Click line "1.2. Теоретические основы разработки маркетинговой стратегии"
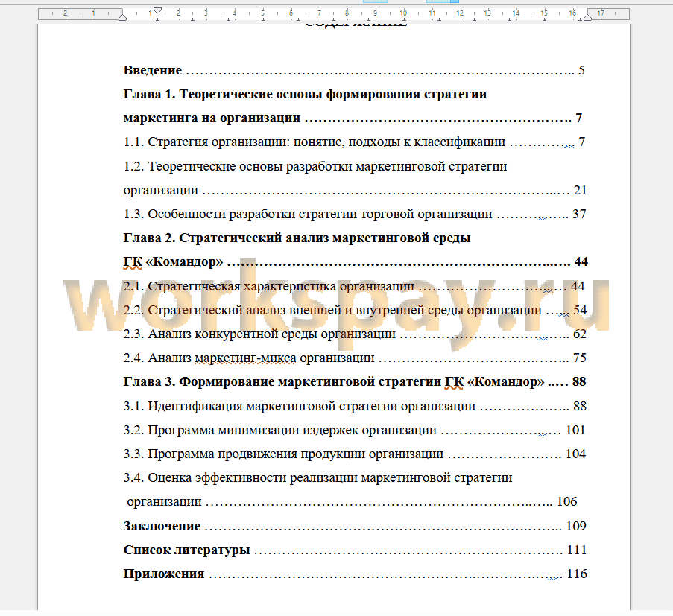 click(315, 166)
